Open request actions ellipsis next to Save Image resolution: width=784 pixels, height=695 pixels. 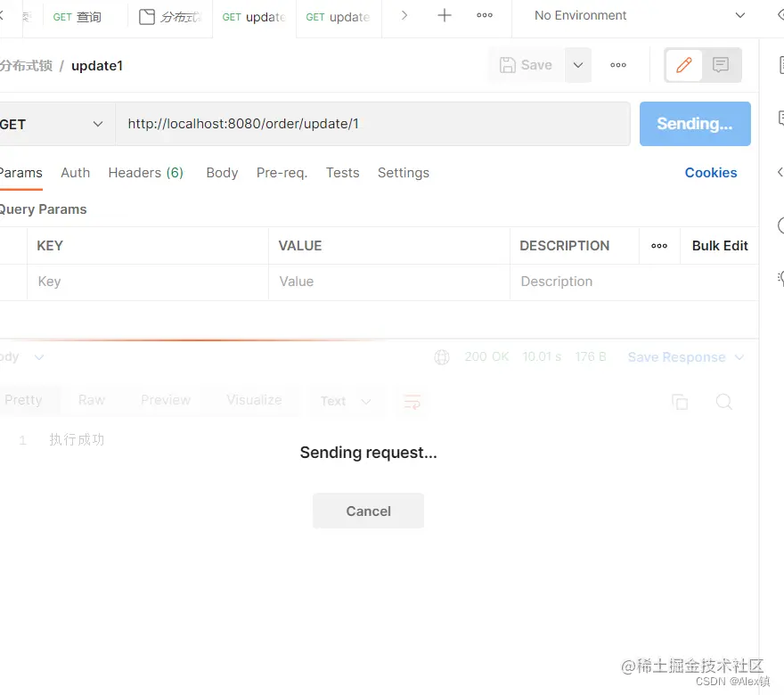(x=618, y=65)
